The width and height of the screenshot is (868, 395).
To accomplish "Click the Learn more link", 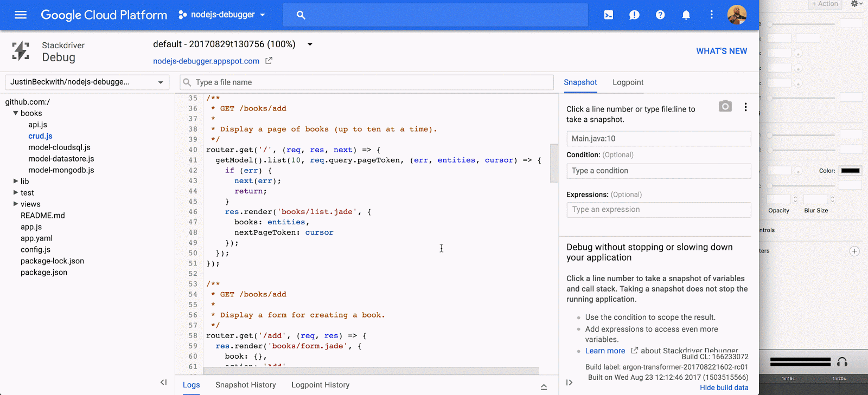I will pos(605,351).
